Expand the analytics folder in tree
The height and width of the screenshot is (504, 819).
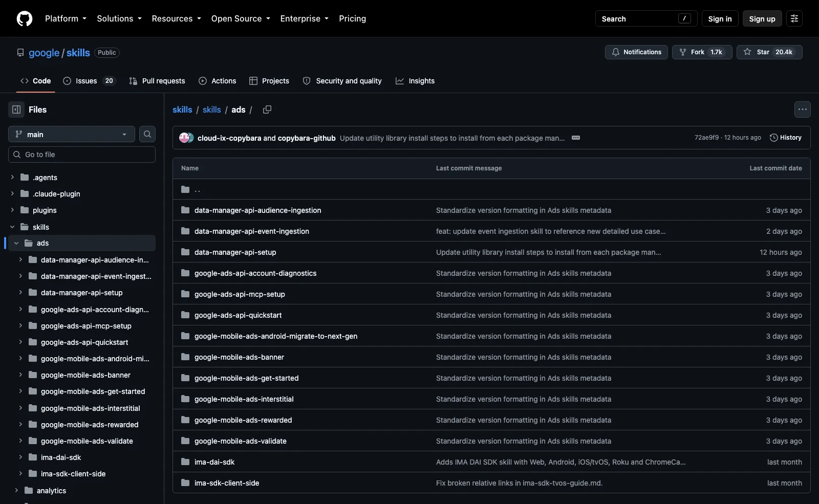point(16,490)
